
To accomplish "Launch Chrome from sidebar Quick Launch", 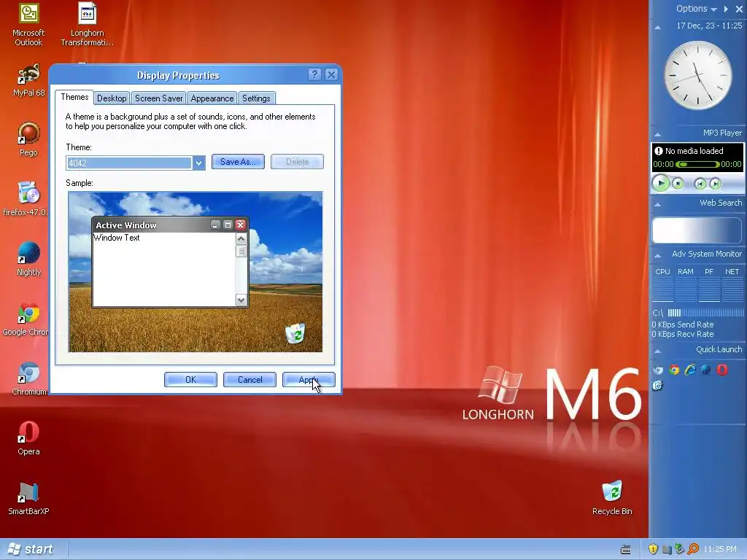I will (674, 370).
